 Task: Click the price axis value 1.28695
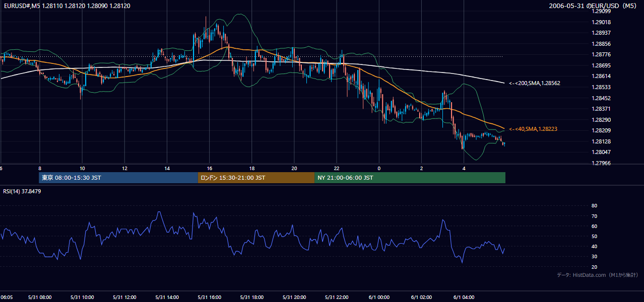click(x=601, y=65)
